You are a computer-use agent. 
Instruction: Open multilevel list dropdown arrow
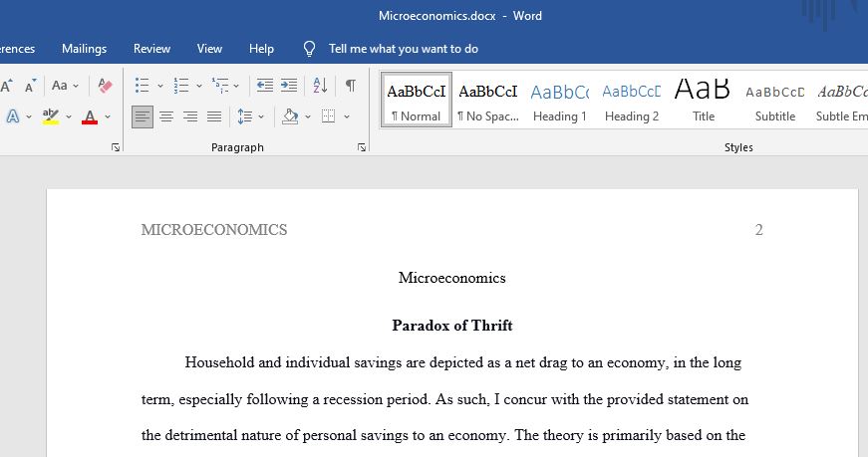(236, 86)
